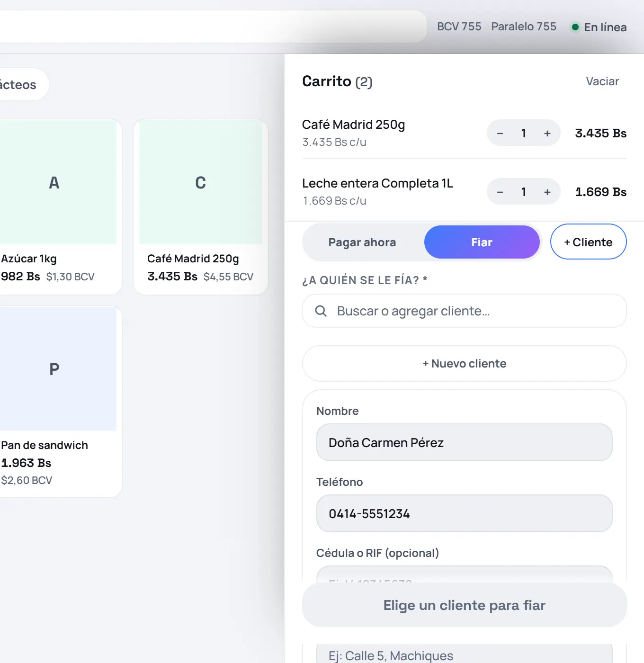Click the 1.669 Bs c/u unit price
Viewport: 644px width, 663px height.
tap(334, 201)
